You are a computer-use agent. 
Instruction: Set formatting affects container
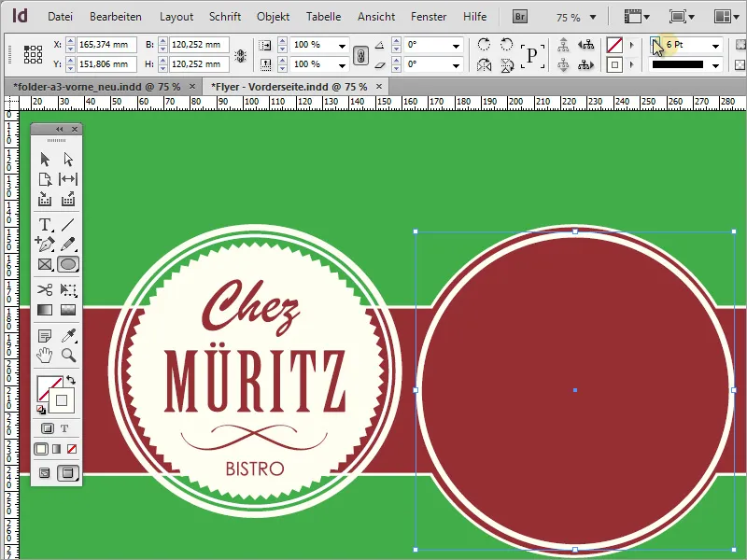click(48, 428)
